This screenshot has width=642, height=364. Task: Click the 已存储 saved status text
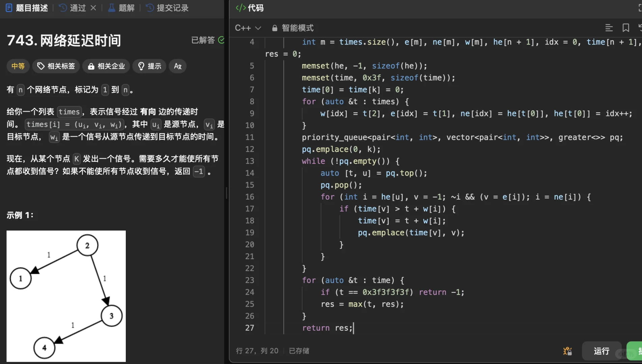(x=299, y=351)
